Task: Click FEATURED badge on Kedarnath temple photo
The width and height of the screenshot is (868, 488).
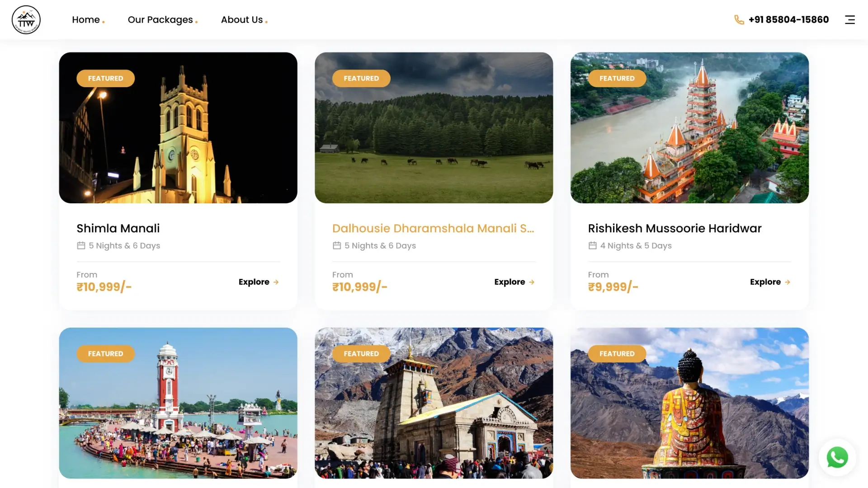Action: pos(361,354)
